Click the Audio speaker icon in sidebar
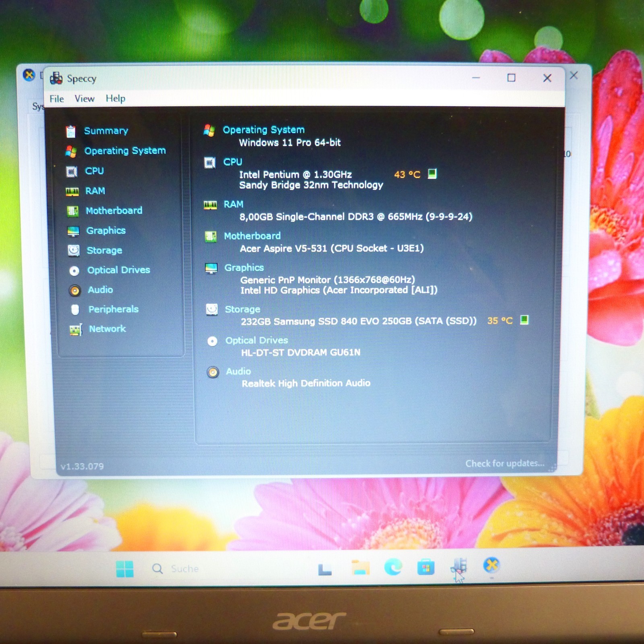The height and width of the screenshot is (644, 644). click(75, 290)
